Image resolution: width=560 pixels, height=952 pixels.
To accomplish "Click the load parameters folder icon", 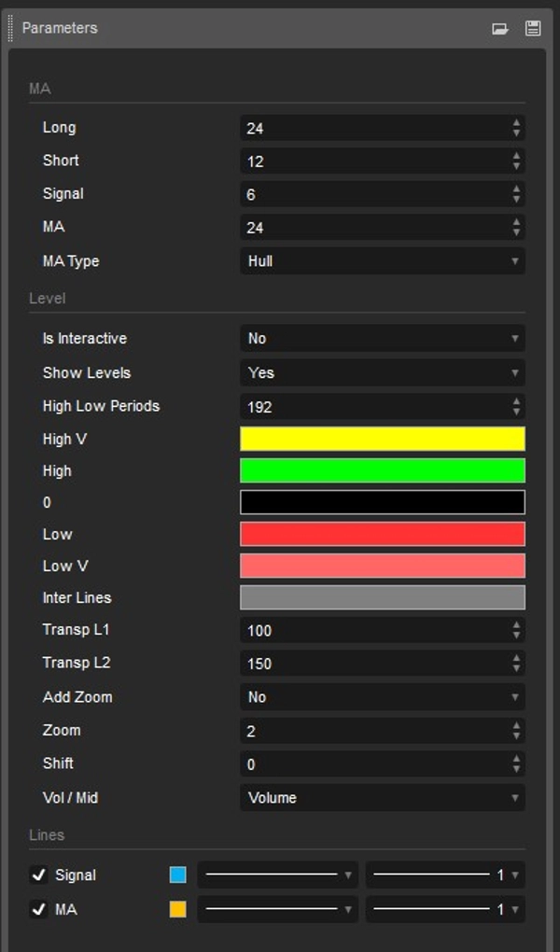I will 500,29.
